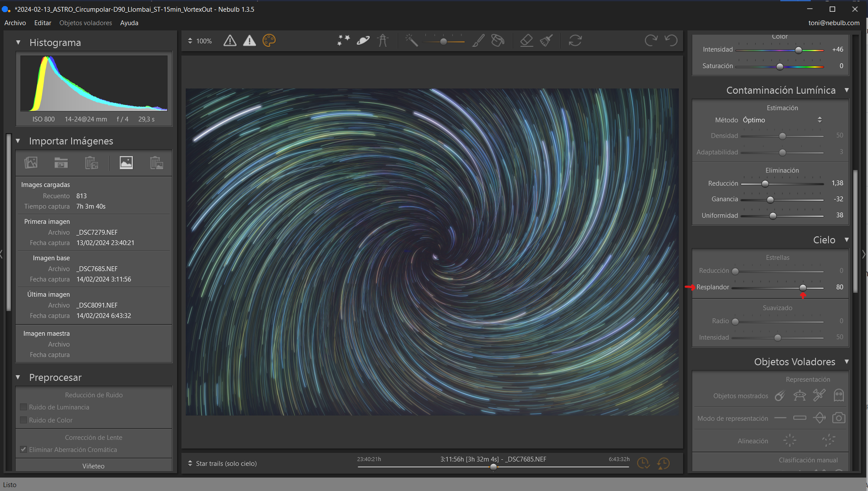The image size is (868, 491).
Task: Adjust the Uniformidad slider handle
Action: [x=773, y=216]
